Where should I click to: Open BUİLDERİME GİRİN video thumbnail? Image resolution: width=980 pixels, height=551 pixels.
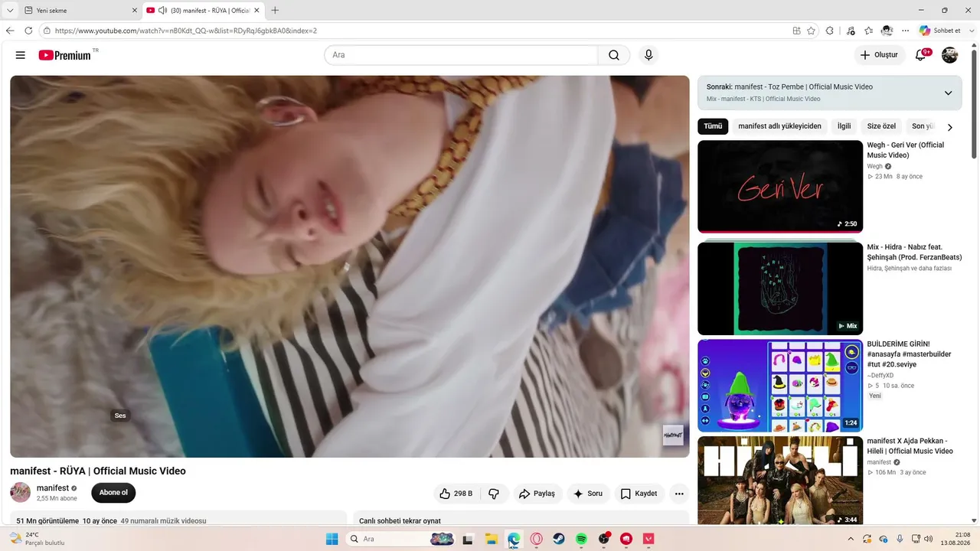coord(780,386)
